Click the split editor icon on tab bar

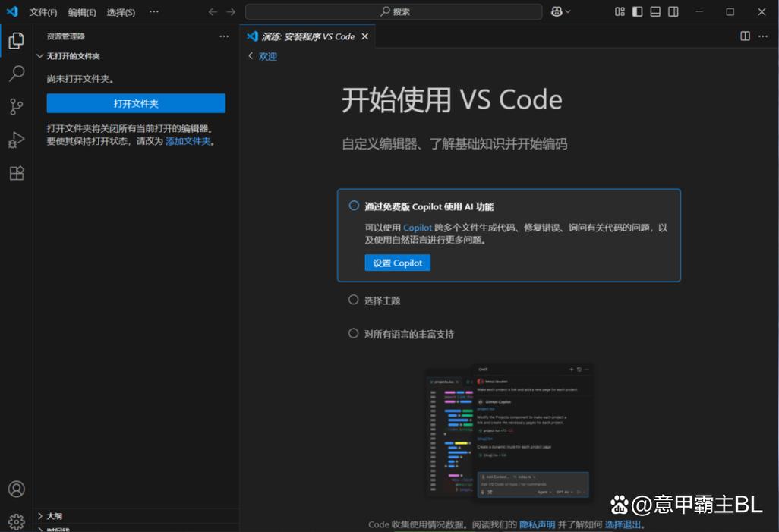tap(745, 36)
